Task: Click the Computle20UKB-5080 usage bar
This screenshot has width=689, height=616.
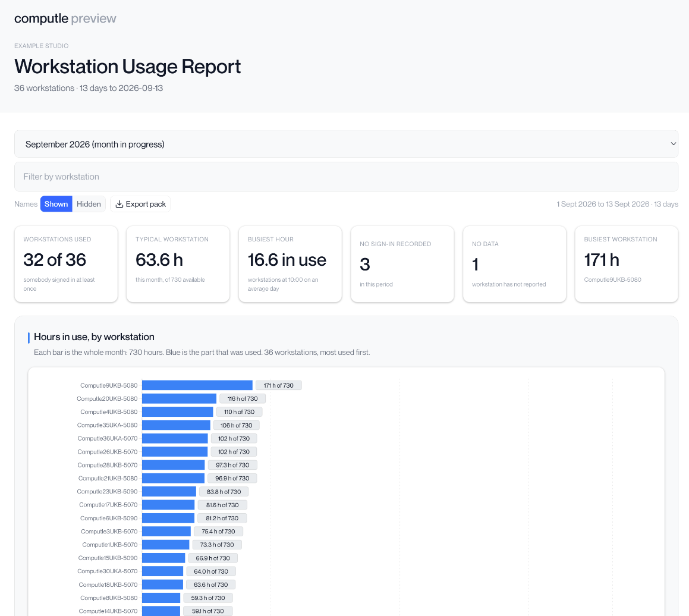Action: [180, 398]
